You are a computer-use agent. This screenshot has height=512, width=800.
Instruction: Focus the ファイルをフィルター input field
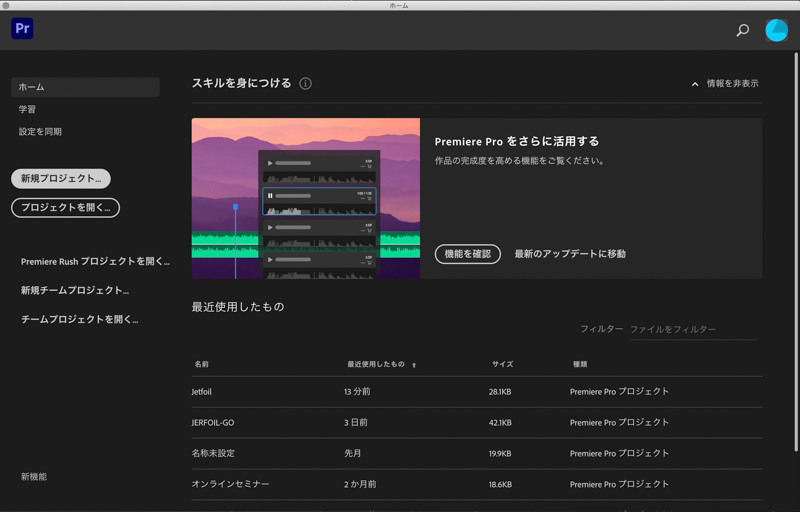(x=692, y=329)
